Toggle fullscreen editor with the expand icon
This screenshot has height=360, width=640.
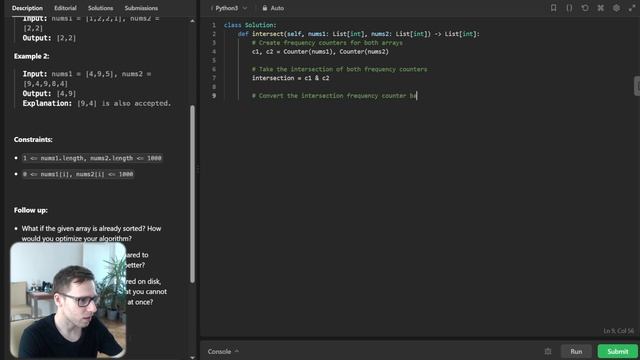pos(632,8)
